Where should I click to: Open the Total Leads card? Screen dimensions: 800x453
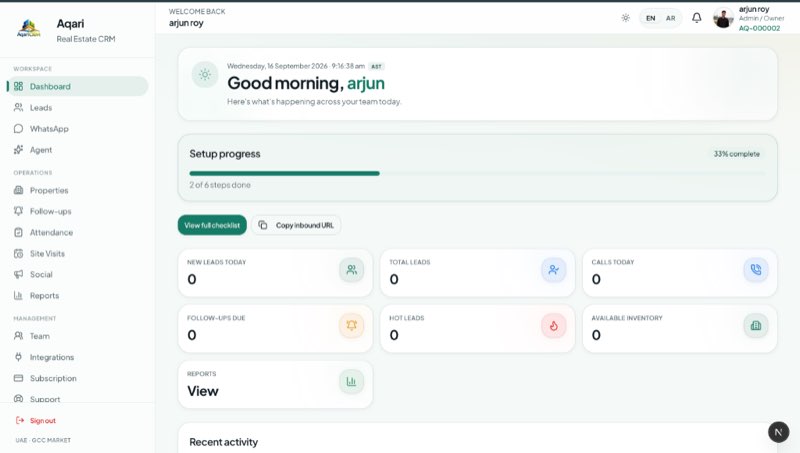pyautogui.click(x=478, y=273)
